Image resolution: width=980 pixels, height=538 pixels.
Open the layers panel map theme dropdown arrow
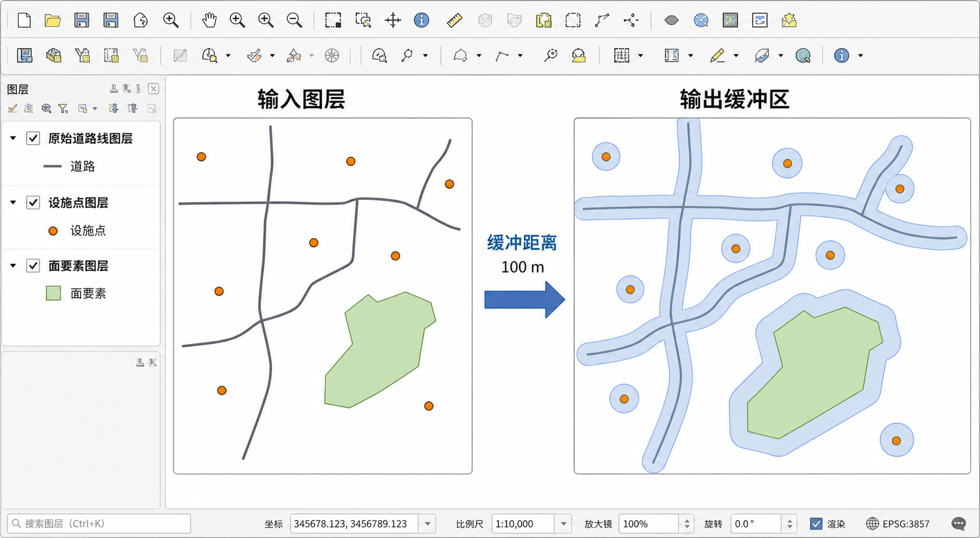(x=95, y=108)
